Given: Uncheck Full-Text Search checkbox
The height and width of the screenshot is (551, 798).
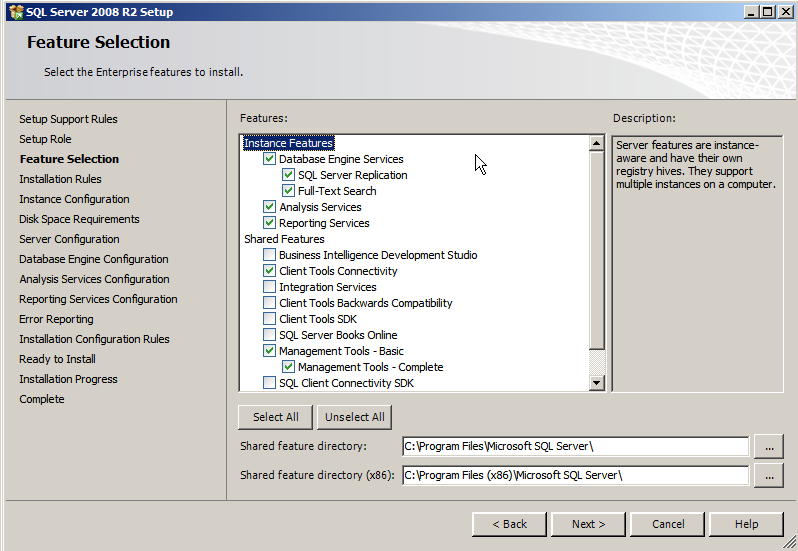Looking at the screenshot, I should 288,191.
